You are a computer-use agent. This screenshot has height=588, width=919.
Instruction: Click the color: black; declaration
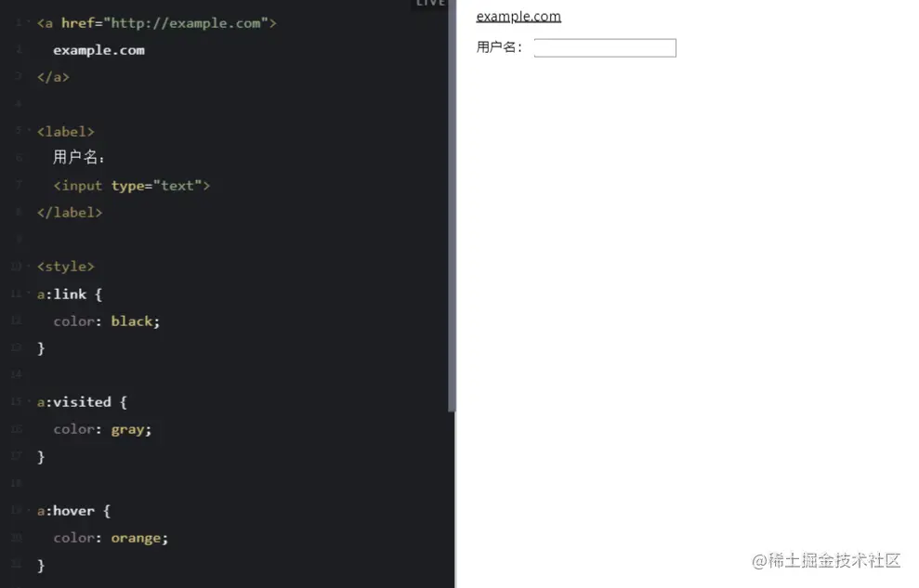pos(106,321)
